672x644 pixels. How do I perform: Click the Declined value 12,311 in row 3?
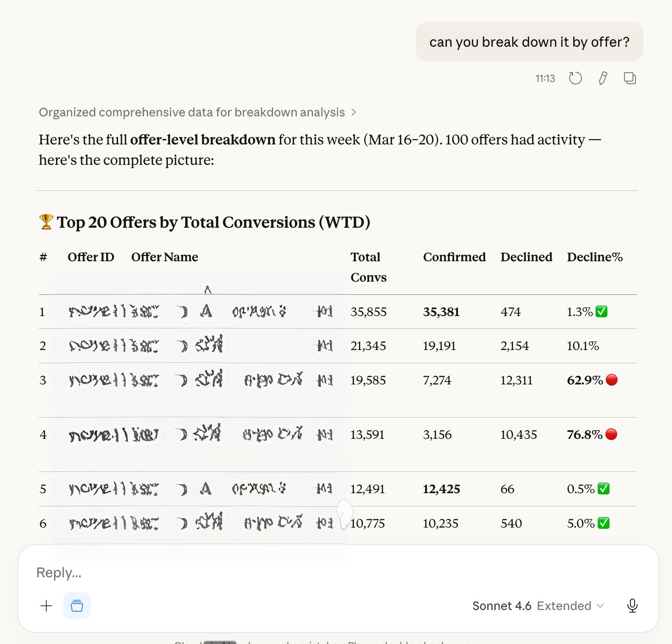516,380
